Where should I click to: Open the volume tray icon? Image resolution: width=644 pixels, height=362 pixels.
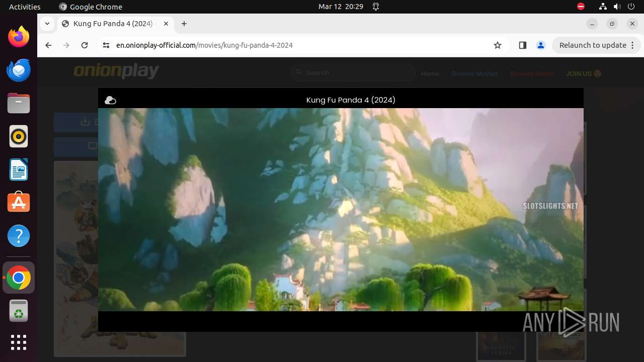[x=617, y=7]
